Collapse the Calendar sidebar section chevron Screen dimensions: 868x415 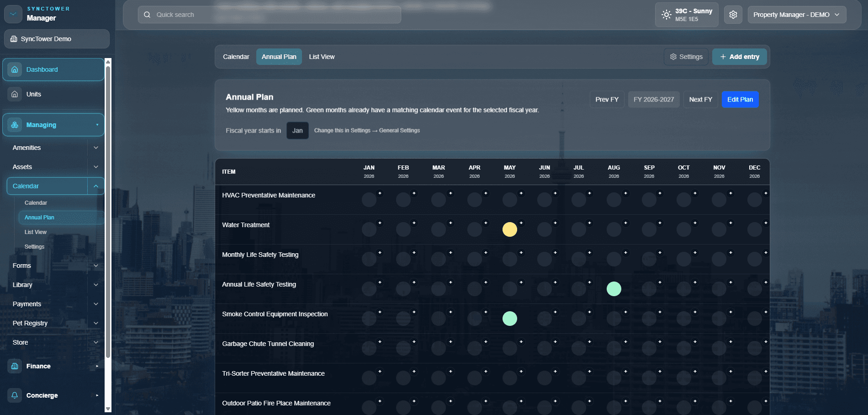click(96, 186)
